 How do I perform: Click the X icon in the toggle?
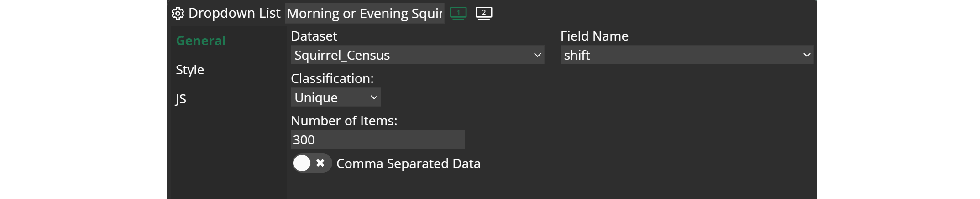pyautogui.click(x=320, y=163)
